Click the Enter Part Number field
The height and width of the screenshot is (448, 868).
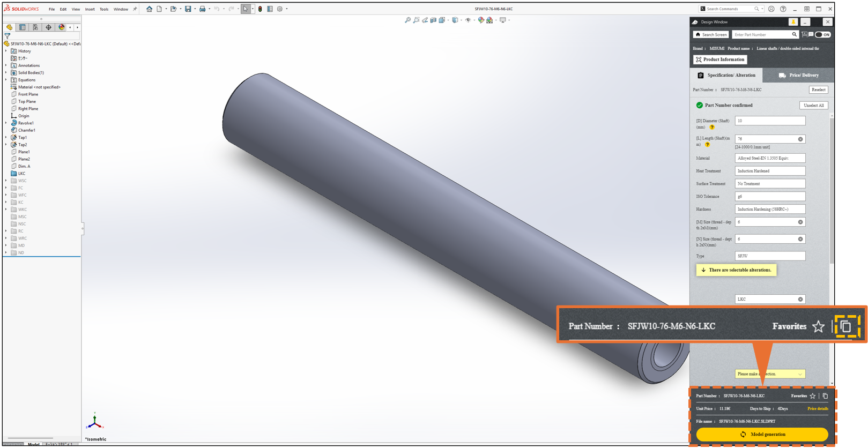pyautogui.click(x=761, y=35)
